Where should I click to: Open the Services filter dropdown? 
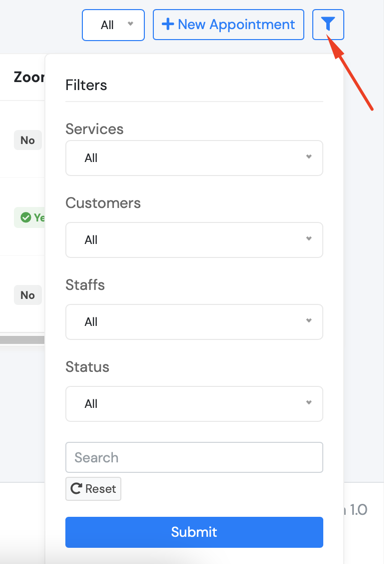coord(194,158)
